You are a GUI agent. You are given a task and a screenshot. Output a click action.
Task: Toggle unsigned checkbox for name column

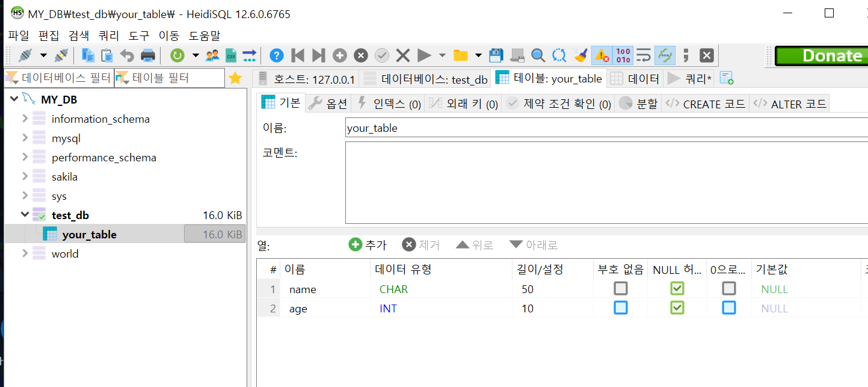621,289
